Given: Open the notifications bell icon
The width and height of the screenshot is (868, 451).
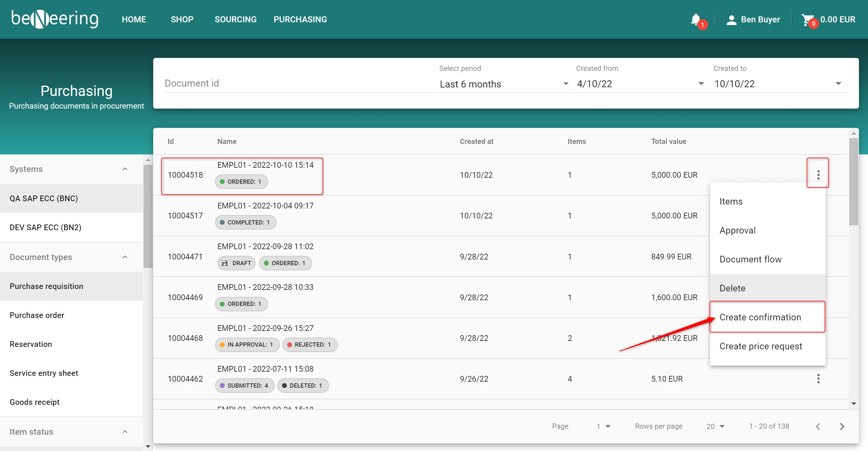Looking at the screenshot, I should [696, 20].
